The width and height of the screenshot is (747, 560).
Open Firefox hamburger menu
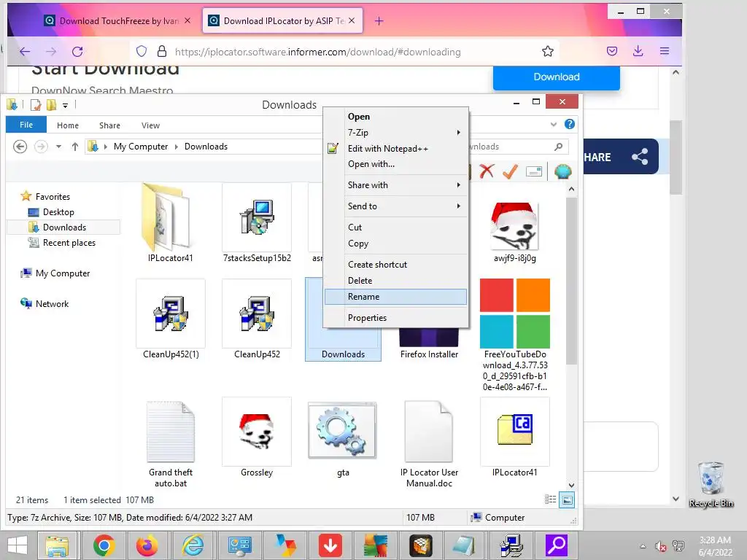point(665,52)
